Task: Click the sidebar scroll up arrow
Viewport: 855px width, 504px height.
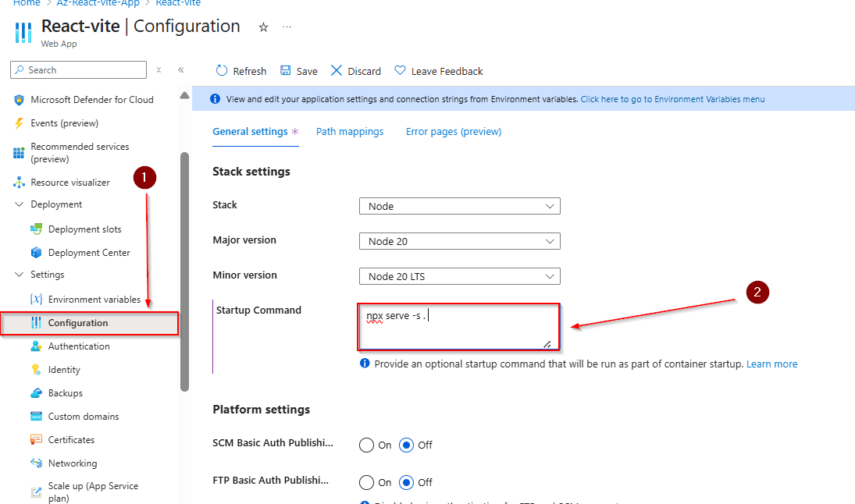Action: tap(184, 95)
